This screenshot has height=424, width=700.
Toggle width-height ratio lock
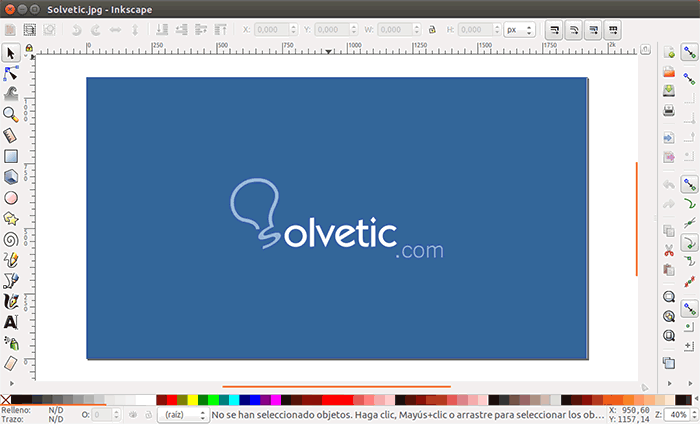coord(432,30)
